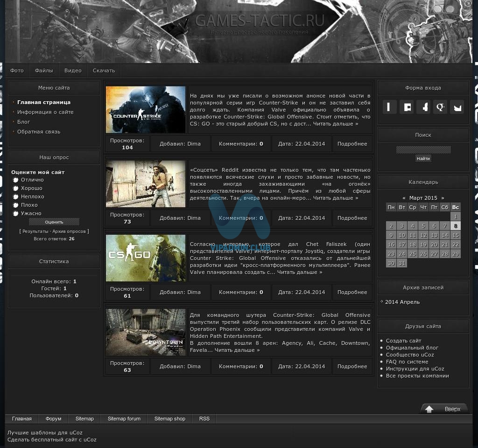
Task: Select the Отлично poll option
Action: point(16,180)
